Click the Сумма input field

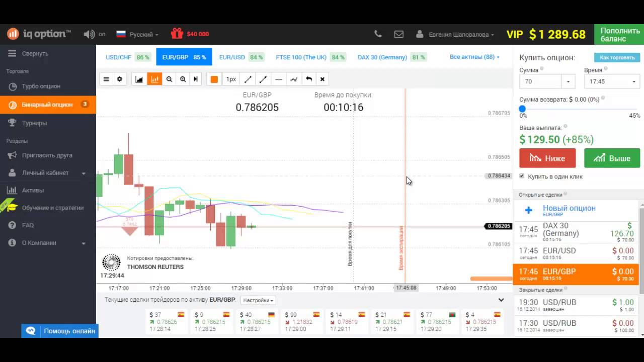[540, 81]
